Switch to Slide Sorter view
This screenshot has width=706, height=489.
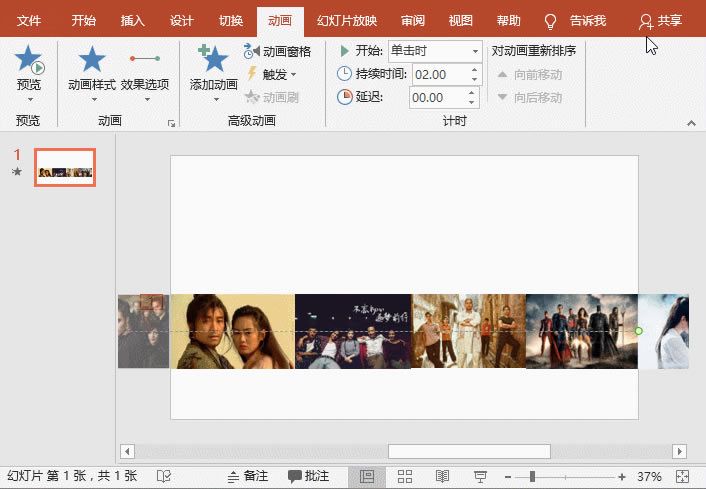pyautogui.click(x=405, y=477)
